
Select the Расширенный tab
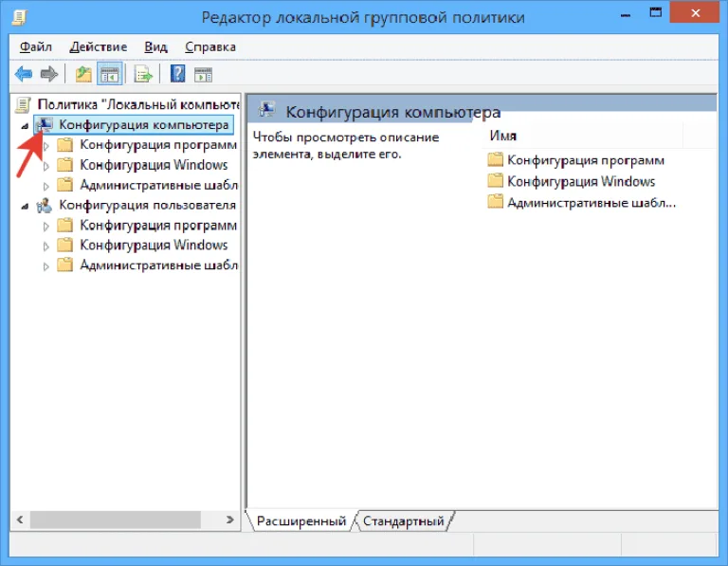pyautogui.click(x=301, y=520)
